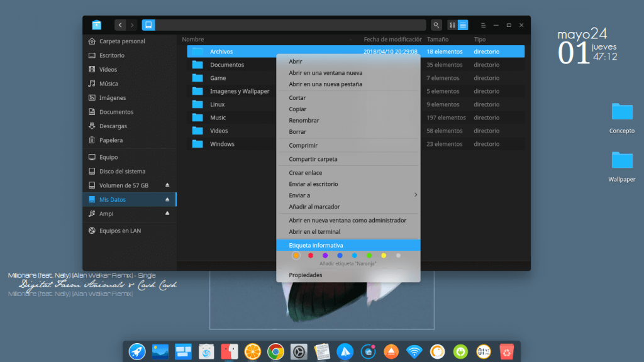
Task: Apply the red color tag
Action: tap(311, 256)
